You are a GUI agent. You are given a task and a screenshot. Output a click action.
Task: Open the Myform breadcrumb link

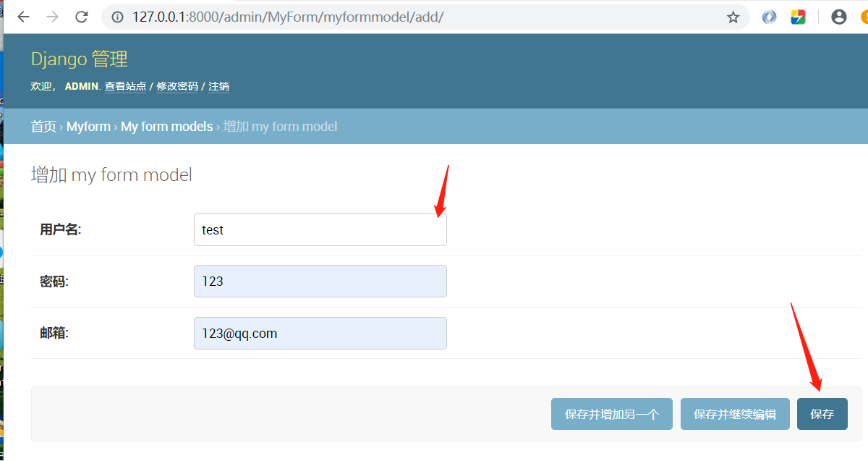[x=88, y=126]
